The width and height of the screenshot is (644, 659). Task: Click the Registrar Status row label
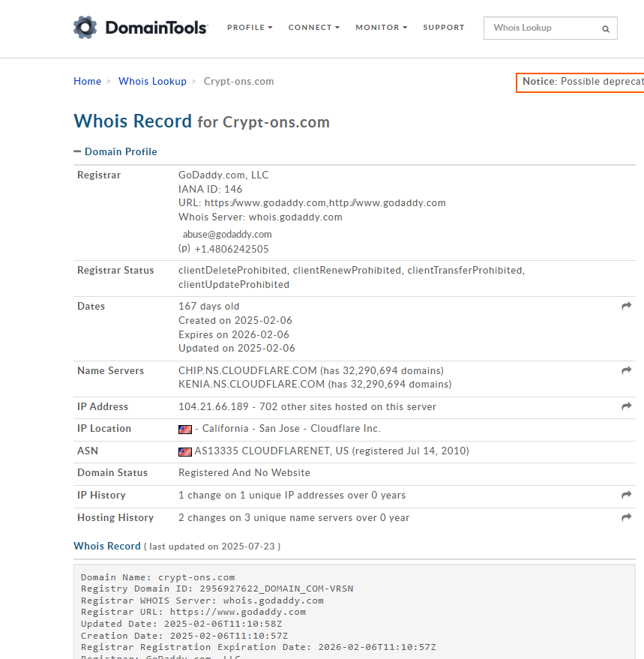(115, 270)
